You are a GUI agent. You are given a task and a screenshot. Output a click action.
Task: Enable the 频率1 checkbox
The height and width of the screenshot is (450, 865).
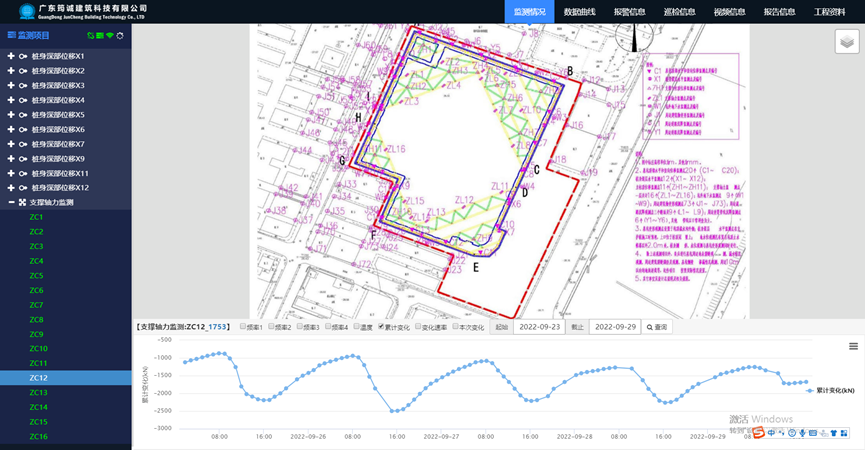(x=243, y=326)
